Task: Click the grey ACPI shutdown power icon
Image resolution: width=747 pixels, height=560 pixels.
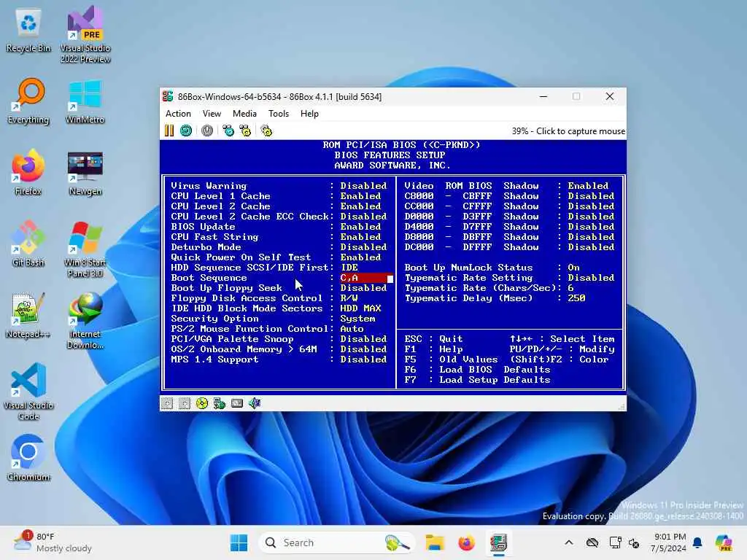Action: pos(206,131)
